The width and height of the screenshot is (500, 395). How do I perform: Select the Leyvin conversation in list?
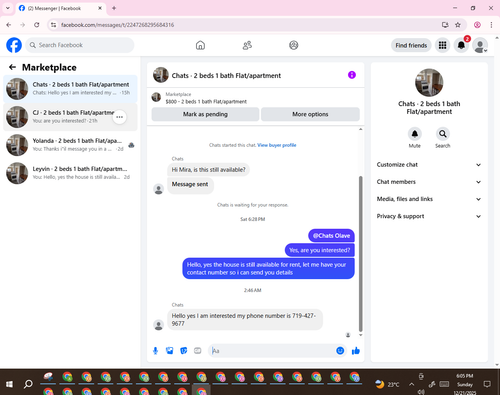(70, 173)
